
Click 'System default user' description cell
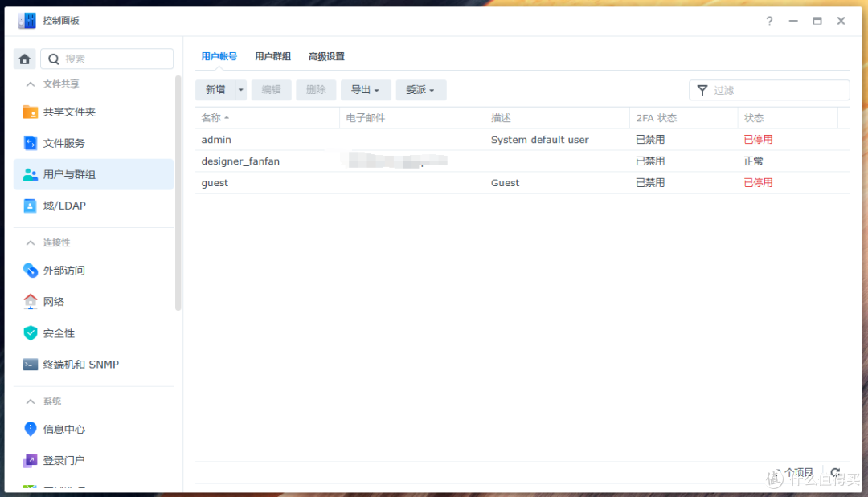540,140
